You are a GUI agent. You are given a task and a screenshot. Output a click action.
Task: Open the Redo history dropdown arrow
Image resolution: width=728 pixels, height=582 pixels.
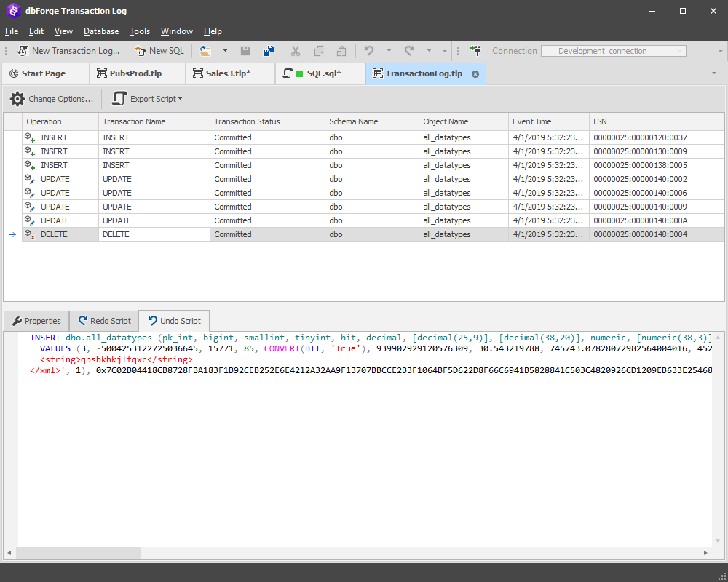click(429, 51)
